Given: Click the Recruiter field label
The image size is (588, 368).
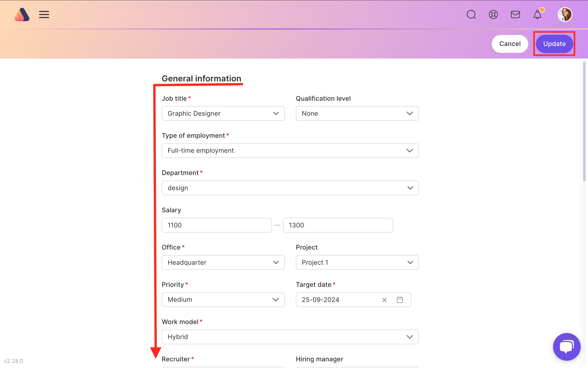Looking at the screenshot, I should pos(176,359).
